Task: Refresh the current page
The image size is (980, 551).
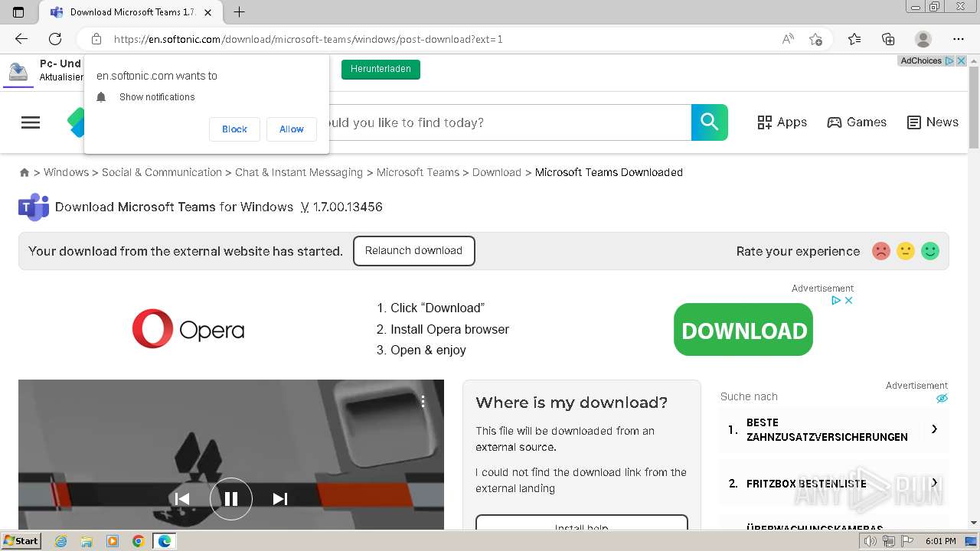Action: tap(55, 39)
